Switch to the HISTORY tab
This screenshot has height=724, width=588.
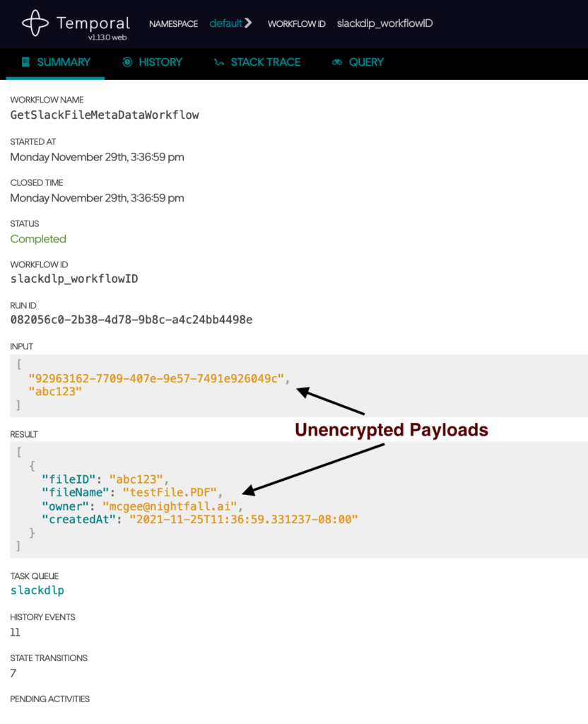tap(160, 62)
